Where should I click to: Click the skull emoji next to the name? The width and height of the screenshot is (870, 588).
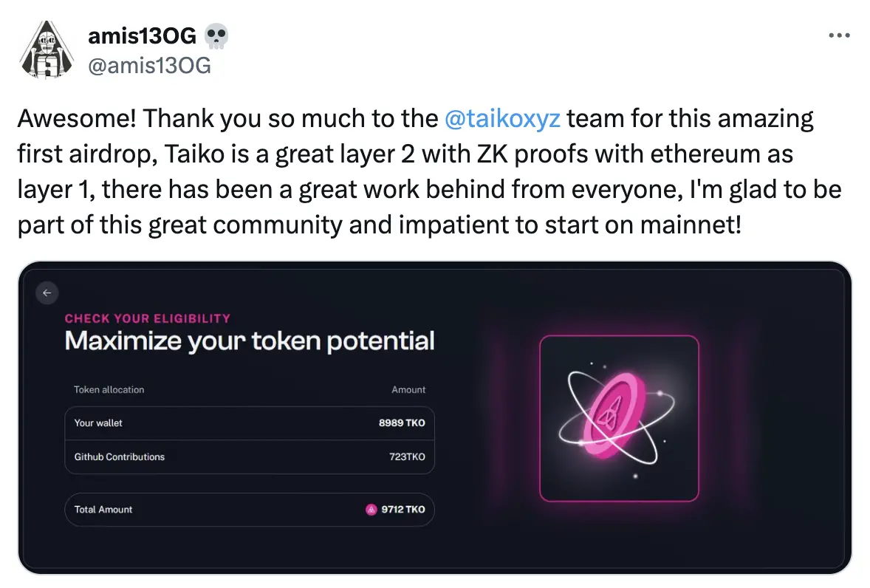(x=216, y=35)
